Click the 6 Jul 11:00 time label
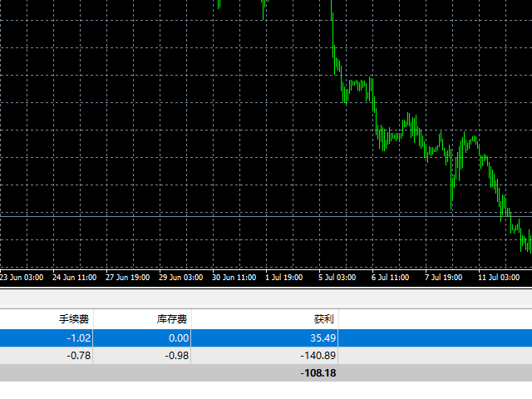 point(390,278)
